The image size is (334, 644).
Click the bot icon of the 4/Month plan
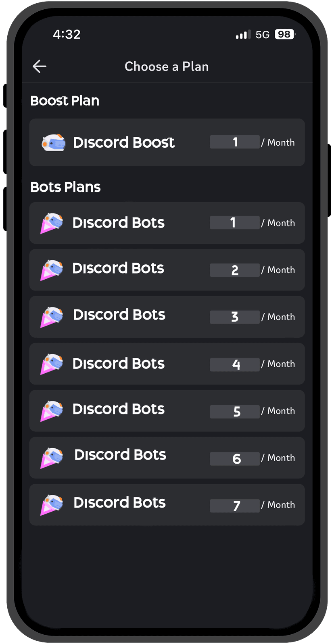click(x=52, y=364)
